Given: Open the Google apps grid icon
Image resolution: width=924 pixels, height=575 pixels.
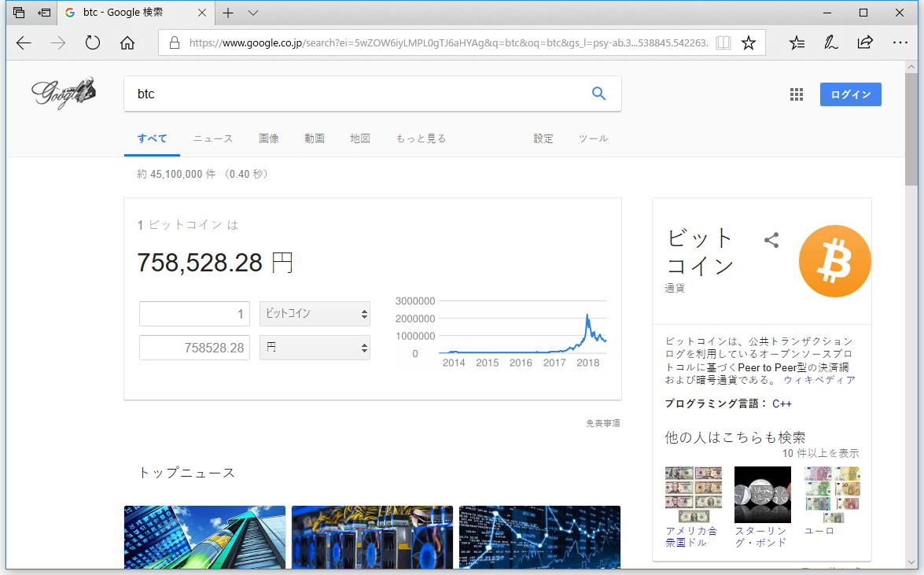Looking at the screenshot, I should point(796,94).
